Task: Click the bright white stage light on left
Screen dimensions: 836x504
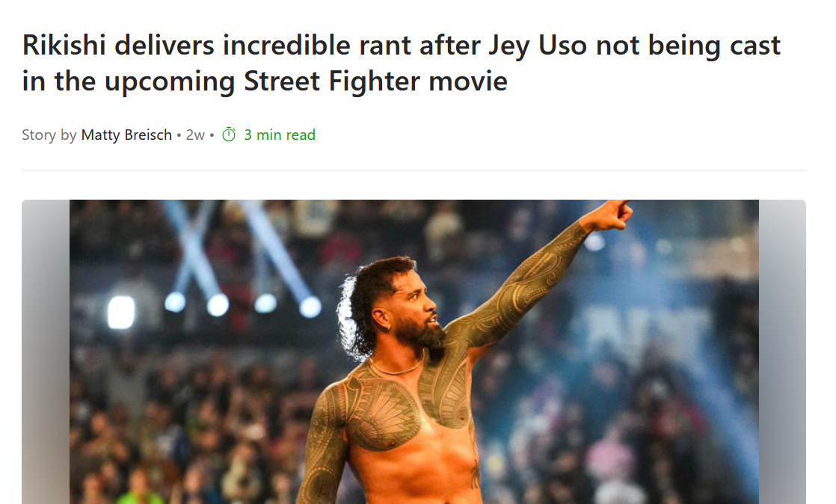Action: click(x=121, y=312)
